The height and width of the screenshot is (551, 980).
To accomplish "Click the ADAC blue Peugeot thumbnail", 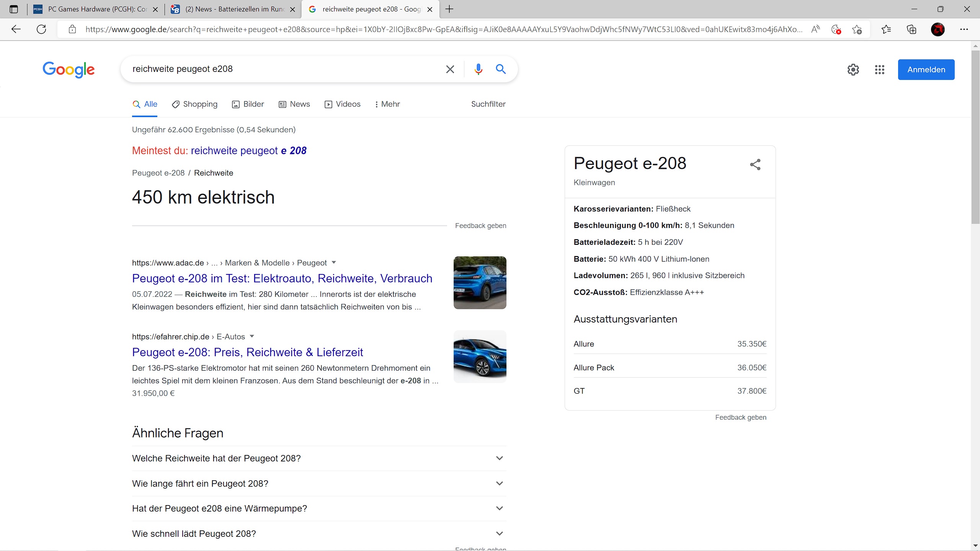I will [x=480, y=283].
